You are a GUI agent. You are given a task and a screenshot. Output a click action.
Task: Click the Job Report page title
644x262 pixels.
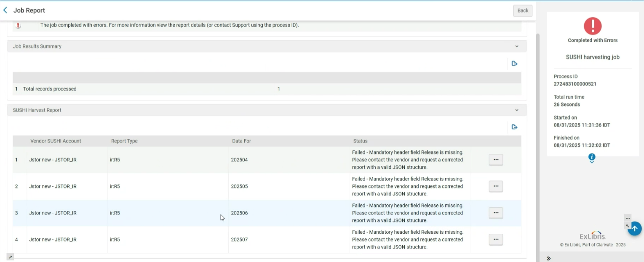click(x=29, y=11)
